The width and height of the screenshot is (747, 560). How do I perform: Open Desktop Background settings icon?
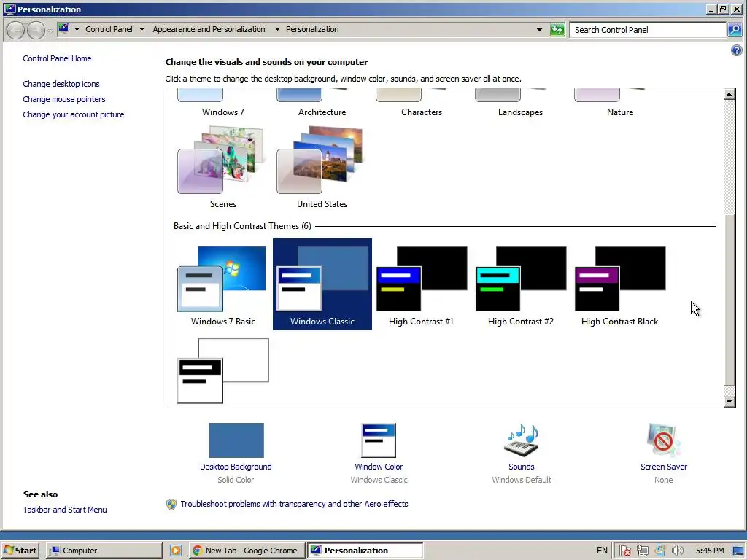pos(236,440)
